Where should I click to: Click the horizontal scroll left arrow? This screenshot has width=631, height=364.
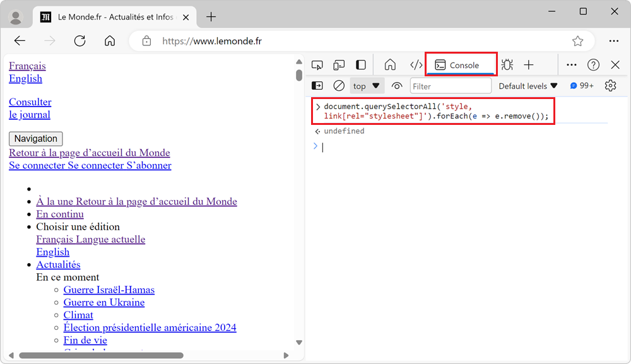pyautogui.click(x=11, y=356)
